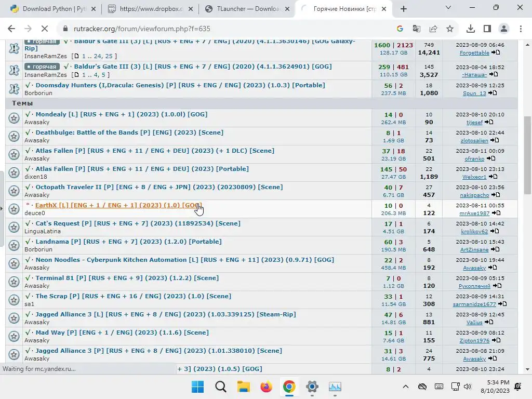Click the pinned topic icon for Doomsday Hunters
The width and height of the screenshot is (532, 399).
pyautogui.click(x=14, y=89)
